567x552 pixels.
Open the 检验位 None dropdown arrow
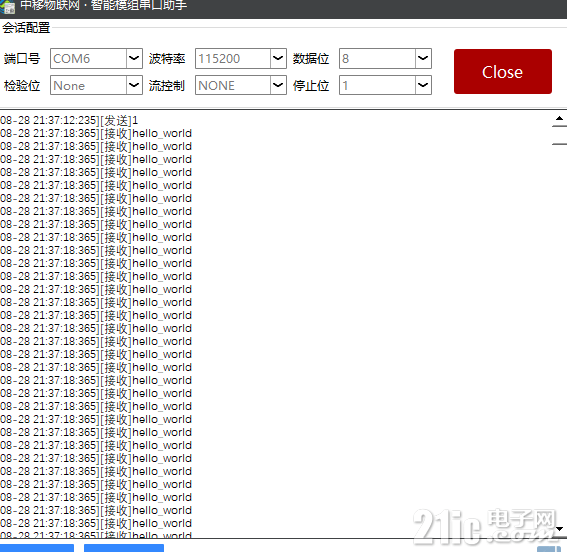134,85
